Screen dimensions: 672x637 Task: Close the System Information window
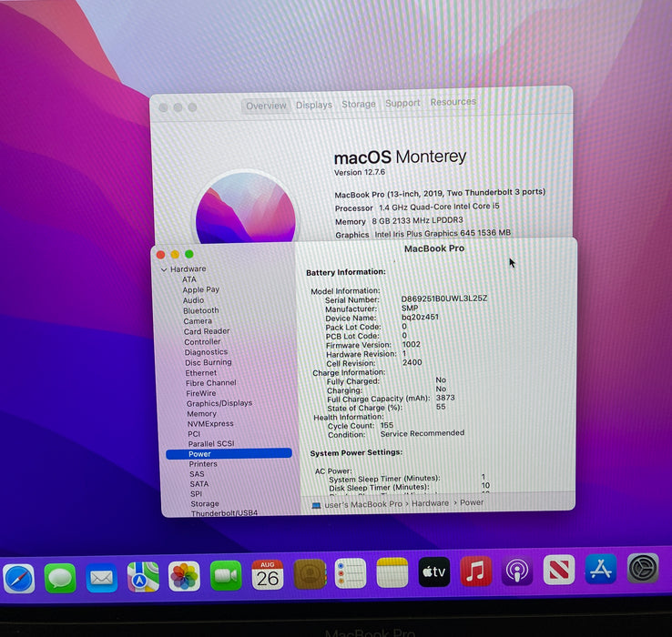(x=160, y=255)
